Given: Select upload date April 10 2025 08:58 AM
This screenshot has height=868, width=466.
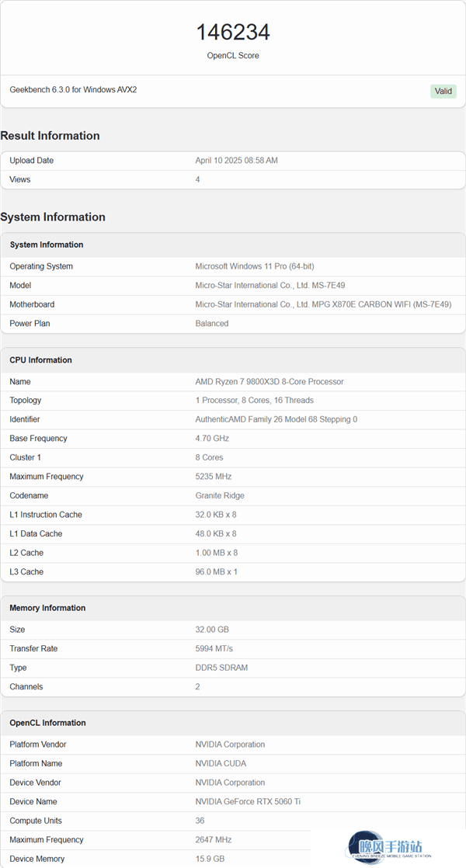Looking at the screenshot, I should [236, 161].
